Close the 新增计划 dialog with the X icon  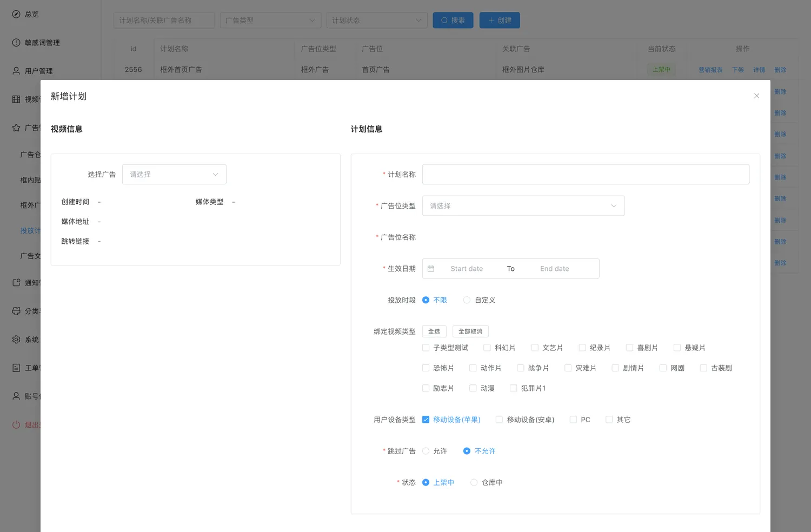click(756, 96)
